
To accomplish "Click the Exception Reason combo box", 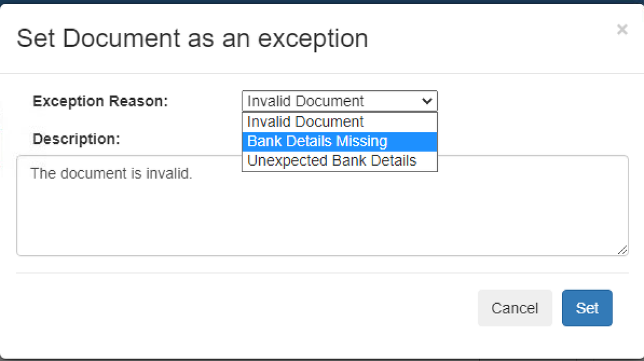I will [332, 101].
